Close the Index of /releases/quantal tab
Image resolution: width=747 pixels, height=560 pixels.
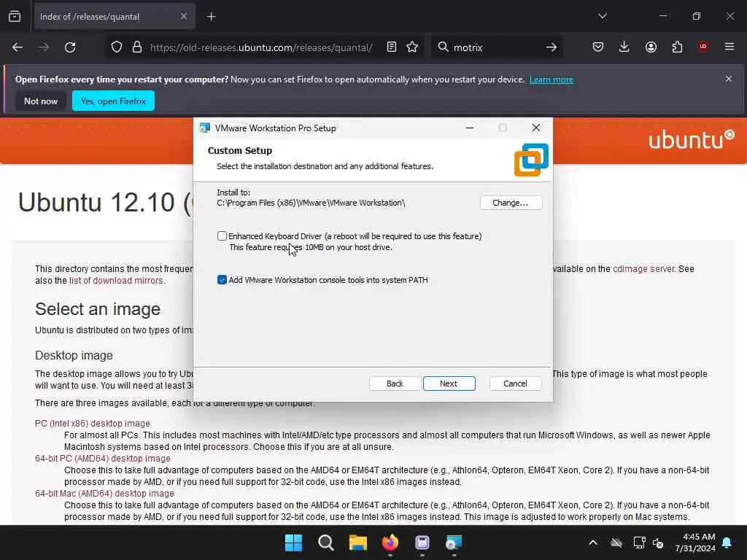click(184, 17)
